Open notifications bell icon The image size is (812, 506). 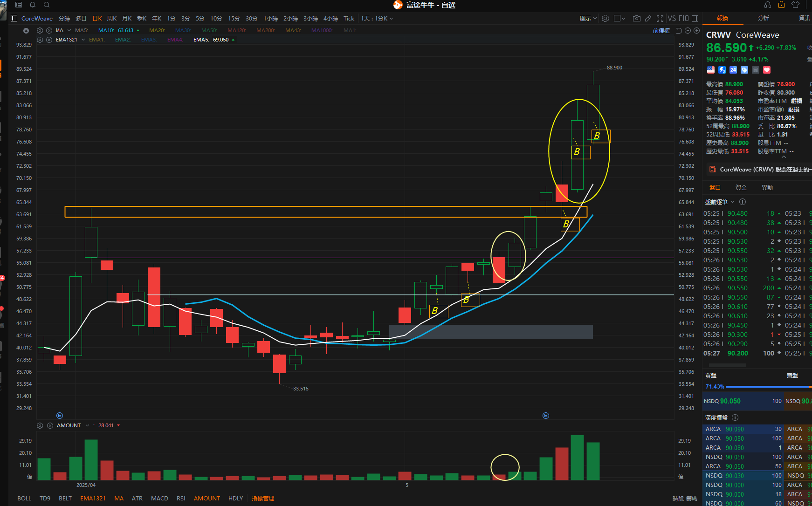point(33,5)
